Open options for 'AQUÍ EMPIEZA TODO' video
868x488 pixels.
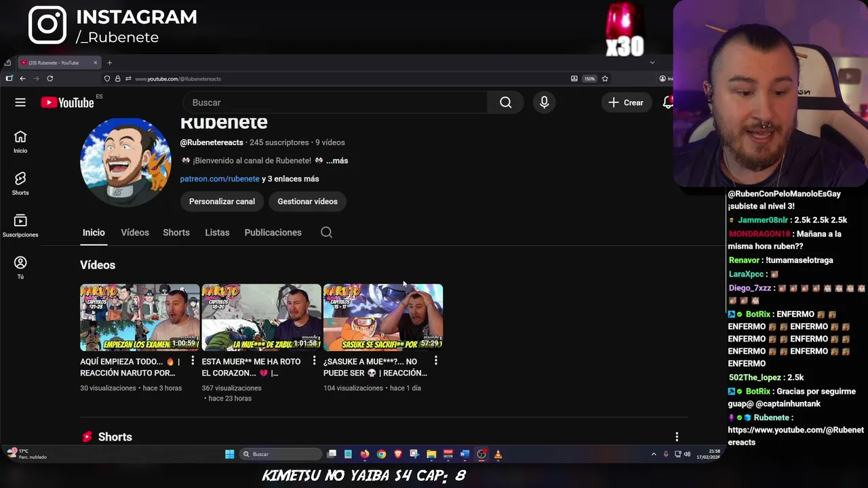tap(193, 361)
